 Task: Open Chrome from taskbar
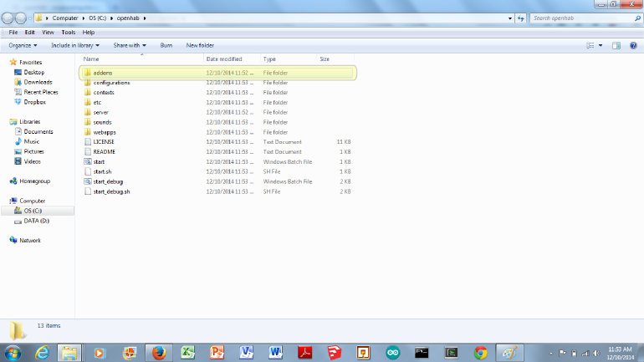pyautogui.click(x=481, y=353)
